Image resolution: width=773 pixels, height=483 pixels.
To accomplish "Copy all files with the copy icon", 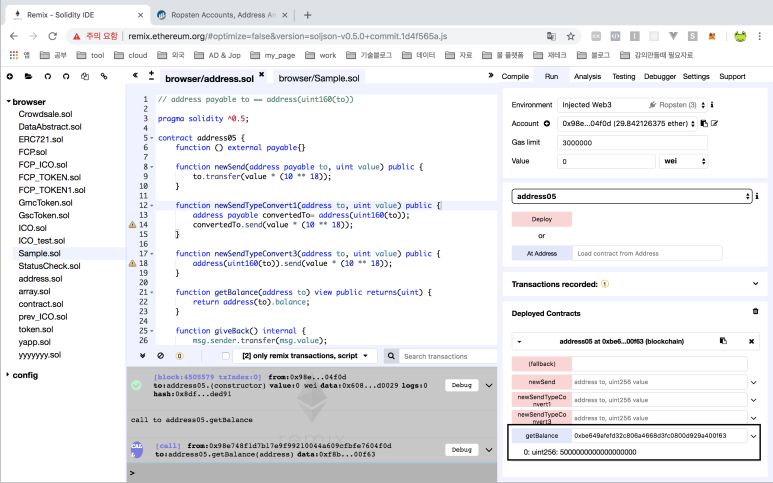I will [x=85, y=76].
